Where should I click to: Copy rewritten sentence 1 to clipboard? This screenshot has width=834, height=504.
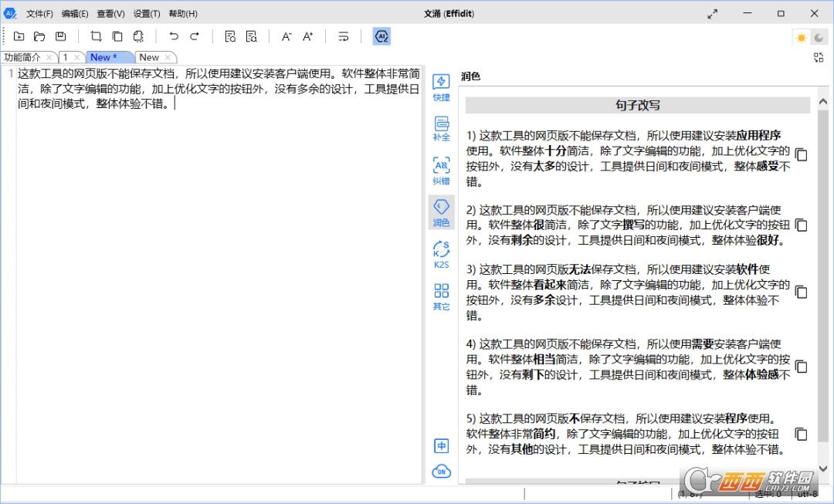(801, 154)
